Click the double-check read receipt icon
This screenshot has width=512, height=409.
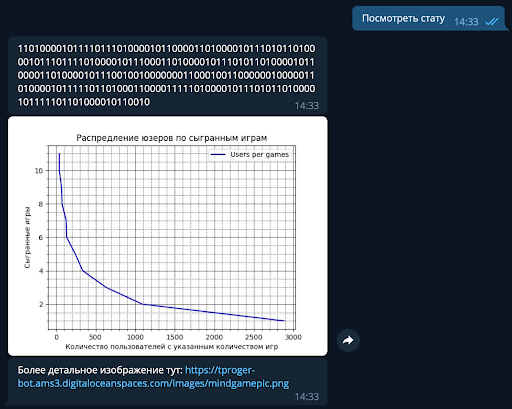(492, 22)
